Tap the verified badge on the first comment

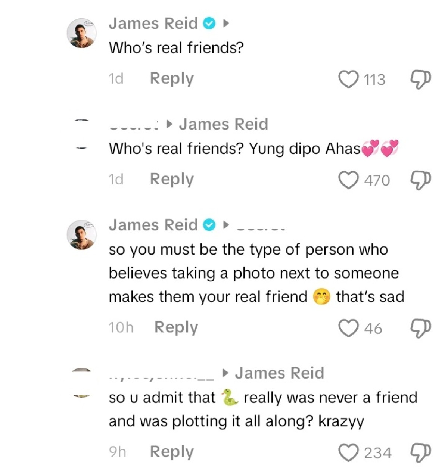pos(209,24)
